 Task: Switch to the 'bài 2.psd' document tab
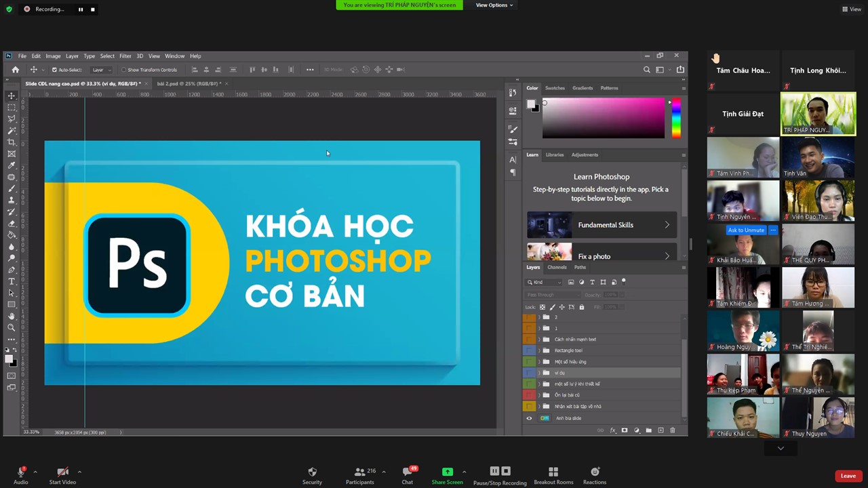point(189,83)
